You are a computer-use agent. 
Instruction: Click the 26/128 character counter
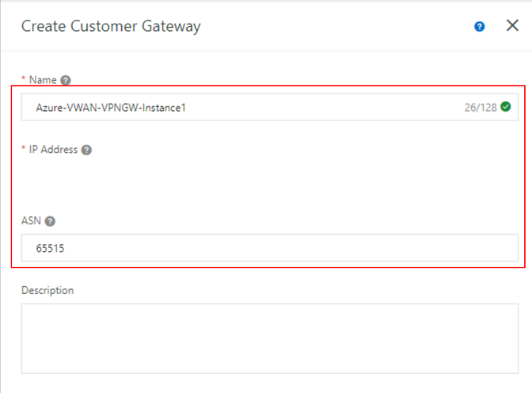(x=481, y=107)
